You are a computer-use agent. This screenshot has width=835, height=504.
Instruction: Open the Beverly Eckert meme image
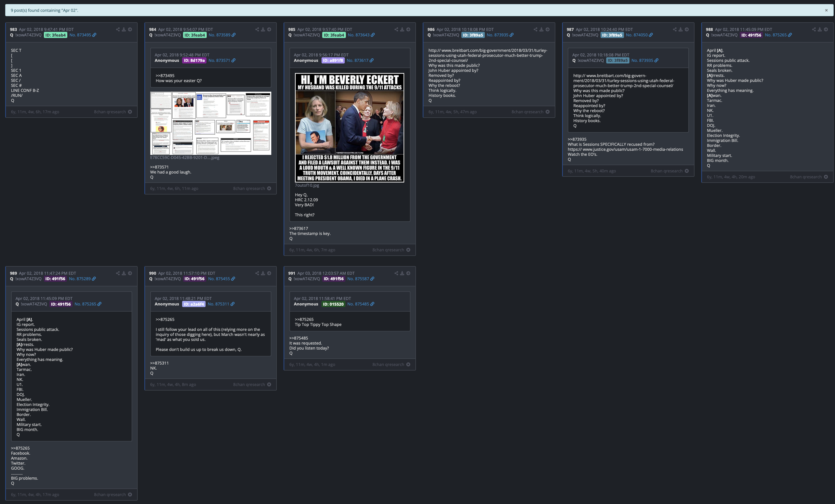[349, 128]
